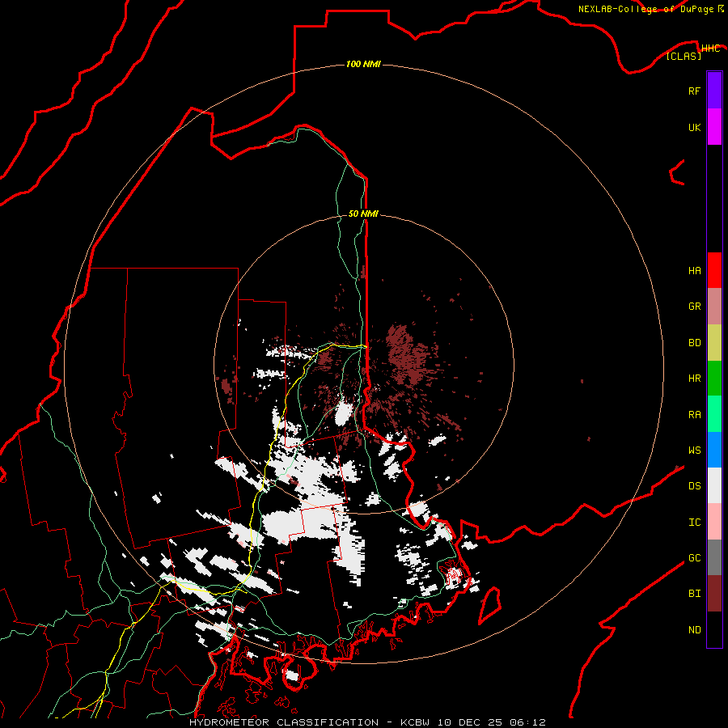This screenshot has height=728, width=728.
Task: Click the HHC product label
Action: [x=710, y=49]
